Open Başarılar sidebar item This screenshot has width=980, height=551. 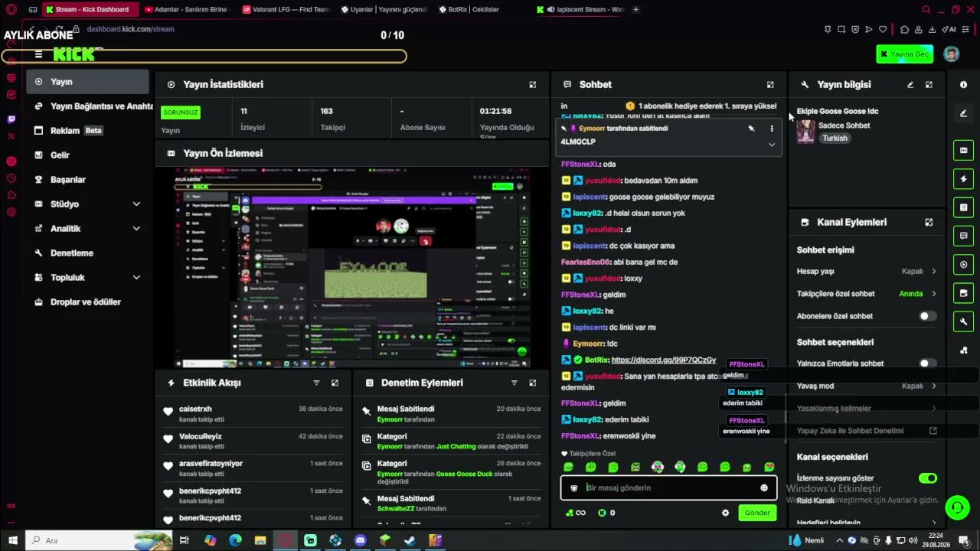[88, 180]
